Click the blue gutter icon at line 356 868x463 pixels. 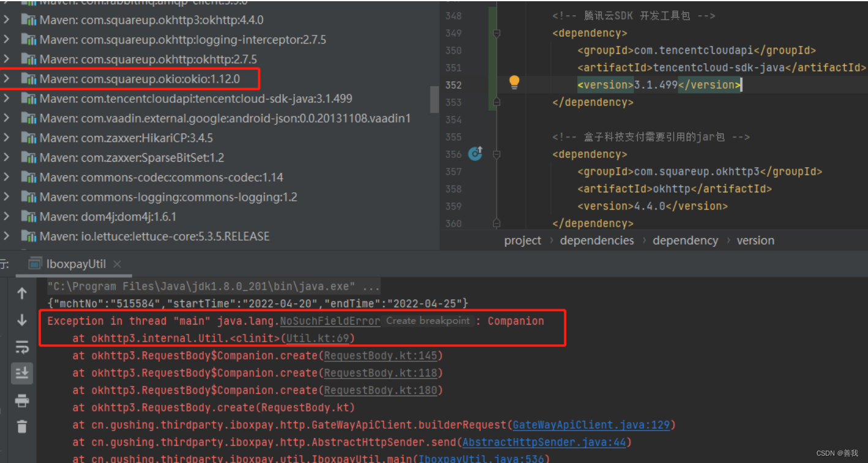475,154
